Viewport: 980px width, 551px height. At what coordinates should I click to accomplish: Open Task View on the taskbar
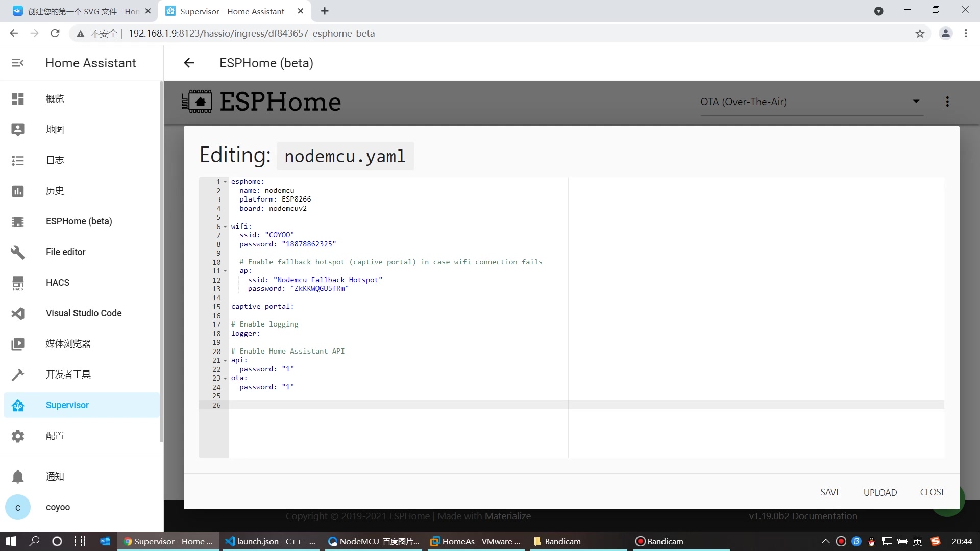[80, 541]
